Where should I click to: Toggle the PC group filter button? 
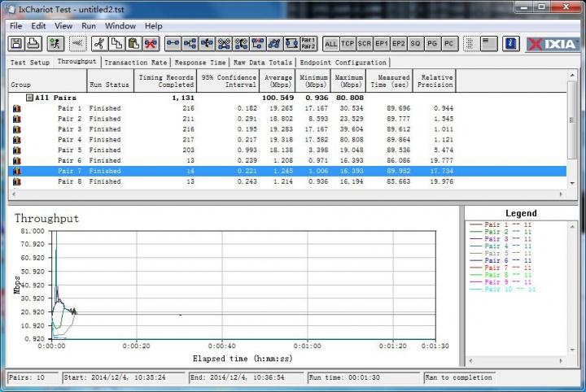(448, 44)
